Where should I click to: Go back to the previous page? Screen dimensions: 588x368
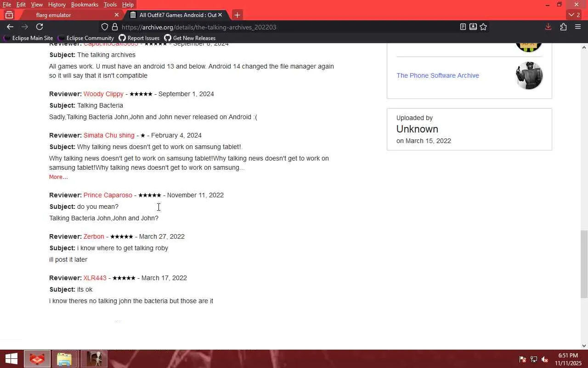point(10,27)
